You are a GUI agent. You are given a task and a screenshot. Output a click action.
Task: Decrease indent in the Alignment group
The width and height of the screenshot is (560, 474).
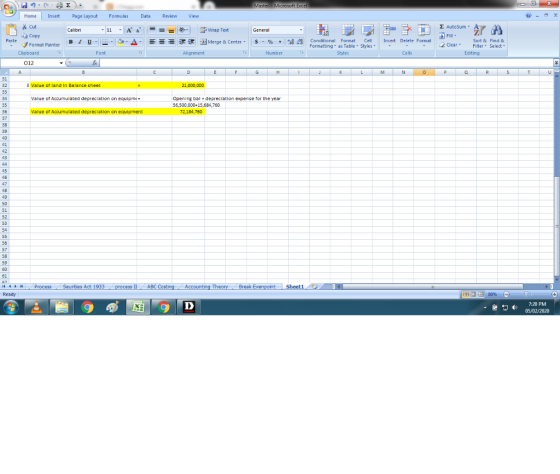[x=182, y=42]
